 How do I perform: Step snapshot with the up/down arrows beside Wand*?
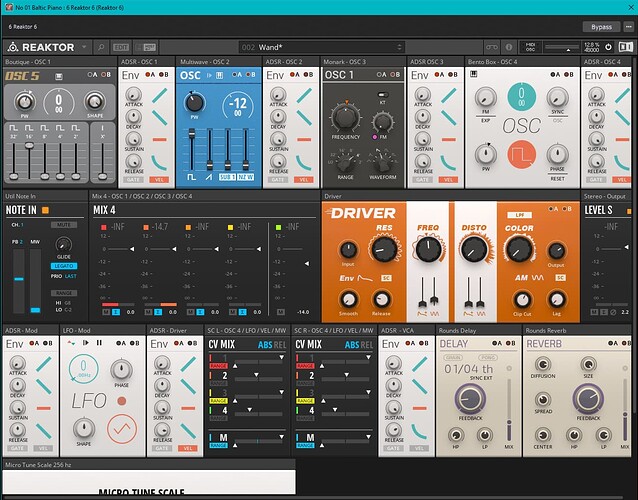(399, 48)
